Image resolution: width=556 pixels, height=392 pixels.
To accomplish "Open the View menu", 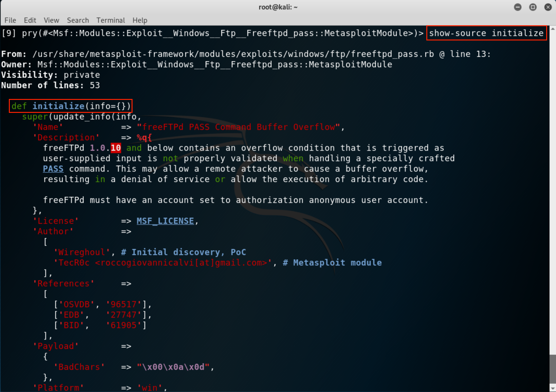I will point(52,20).
